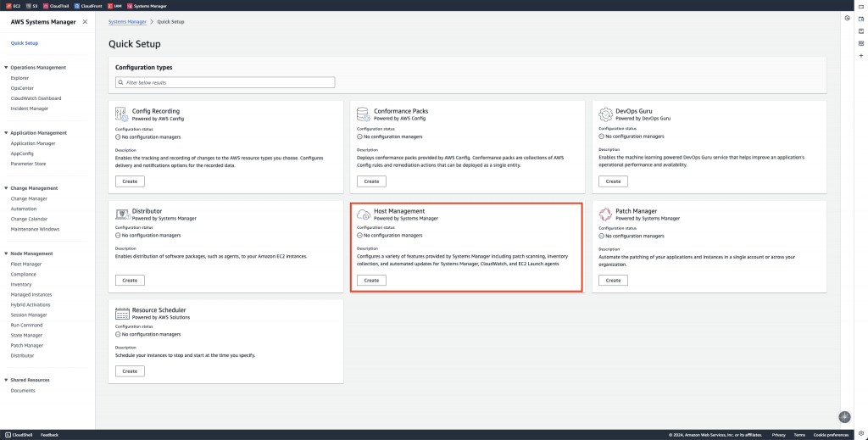Click the Resource Scheduler calendar icon
The width and height of the screenshot is (868, 440).
[122, 314]
